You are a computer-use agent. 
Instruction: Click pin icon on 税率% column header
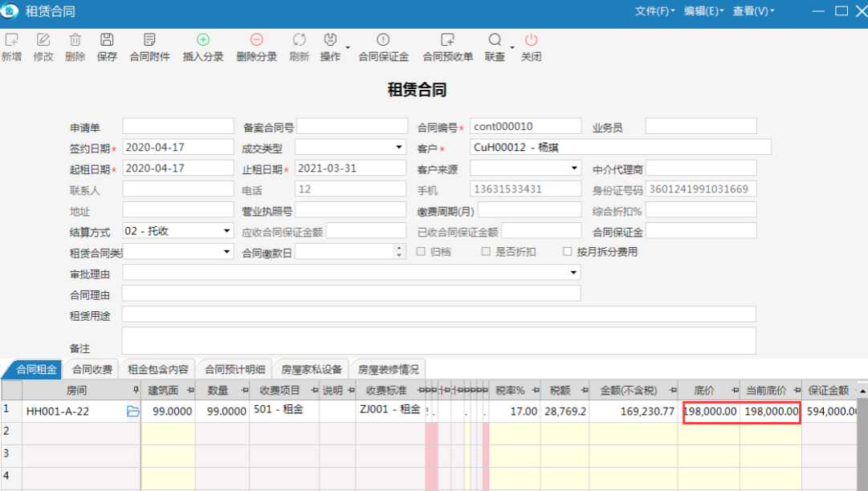click(536, 391)
